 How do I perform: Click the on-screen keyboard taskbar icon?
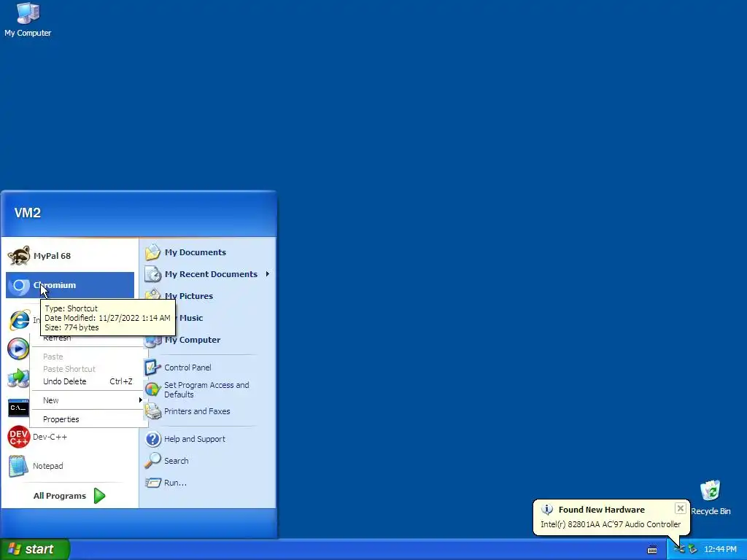pos(652,550)
